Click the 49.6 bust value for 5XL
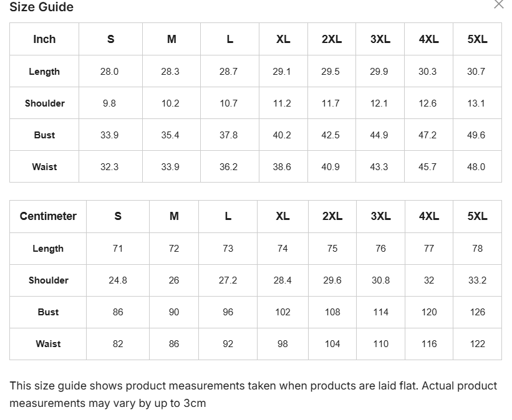Viewport: 512px width, 420px height. [476, 135]
